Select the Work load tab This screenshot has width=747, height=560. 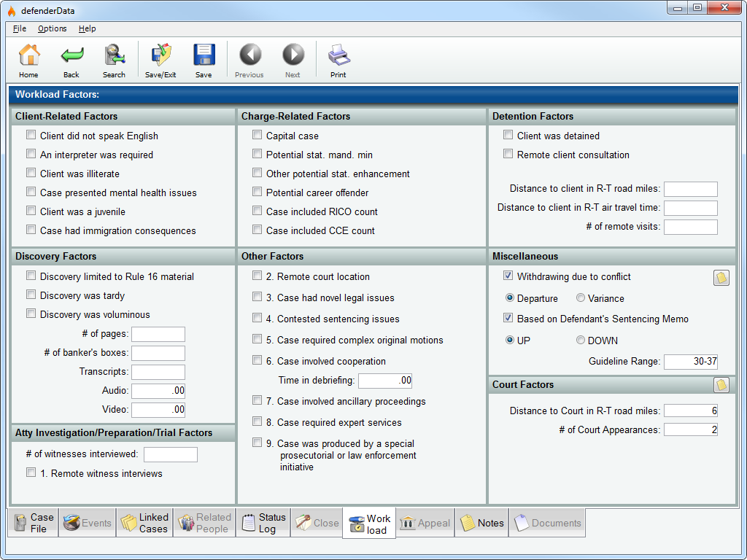click(x=369, y=524)
